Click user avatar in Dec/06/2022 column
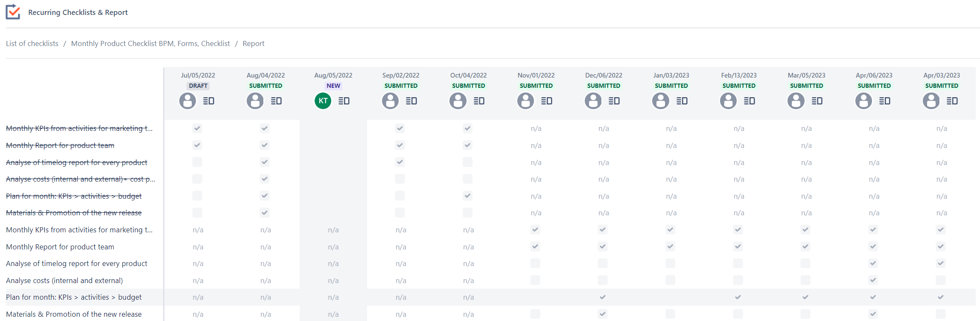 (x=593, y=101)
